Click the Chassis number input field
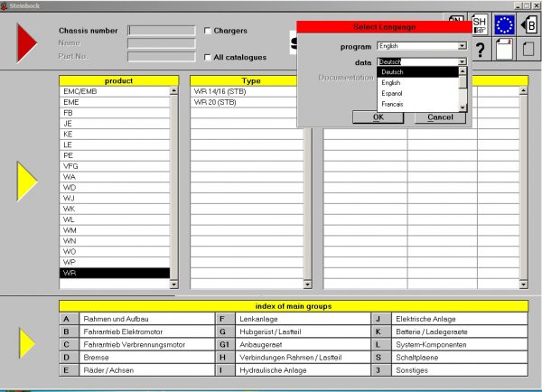Viewport: 542px width, 392px height. click(x=162, y=31)
